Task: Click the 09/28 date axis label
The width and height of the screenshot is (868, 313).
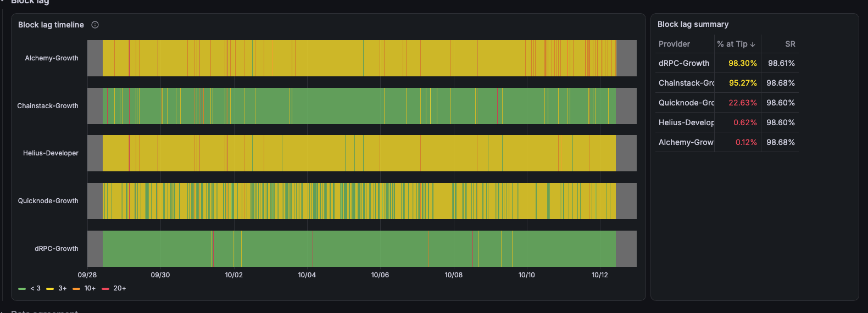Action: (87, 275)
